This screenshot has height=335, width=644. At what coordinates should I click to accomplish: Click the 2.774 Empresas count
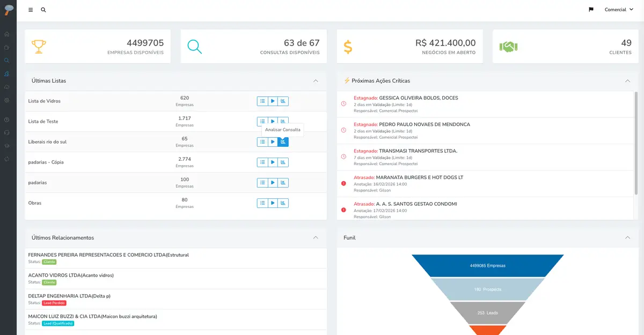pyautogui.click(x=185, y=162)
